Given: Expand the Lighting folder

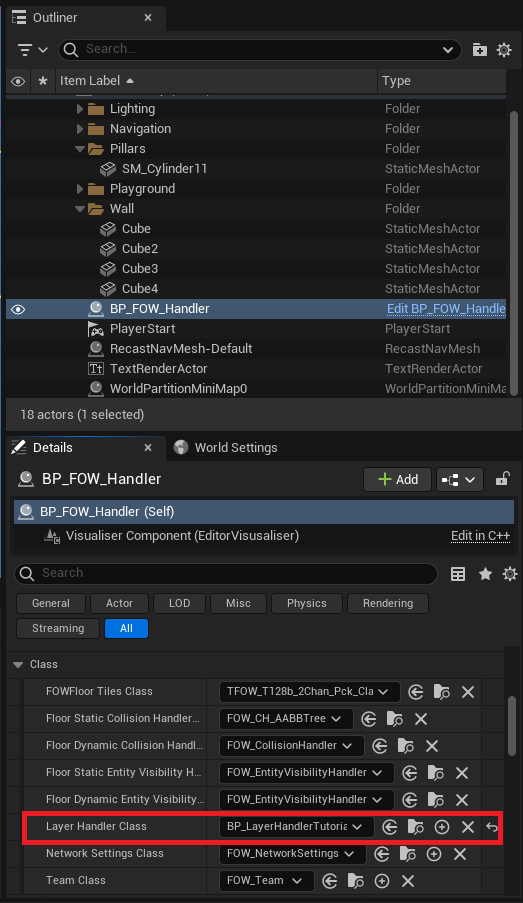Looking at the screenshot, I should click(79, 109).
